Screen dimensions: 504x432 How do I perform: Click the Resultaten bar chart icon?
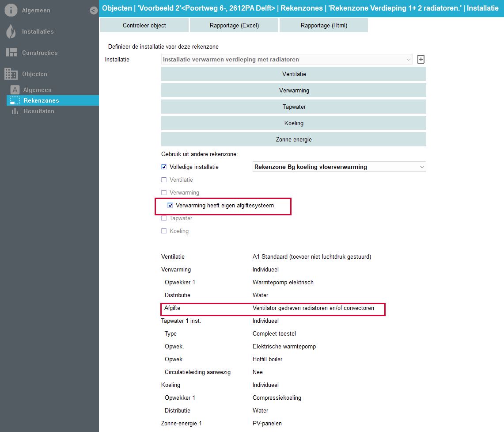pos(15,111)
